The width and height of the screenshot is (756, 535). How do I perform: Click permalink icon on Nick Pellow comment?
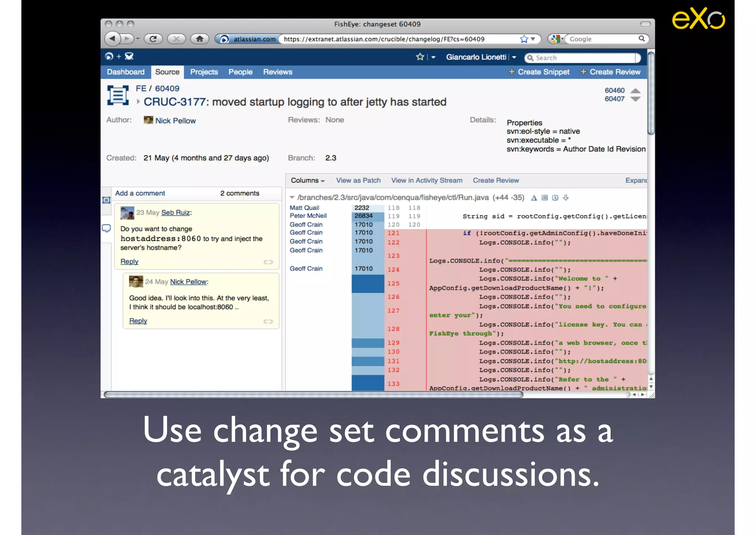[x=268, y=321]
